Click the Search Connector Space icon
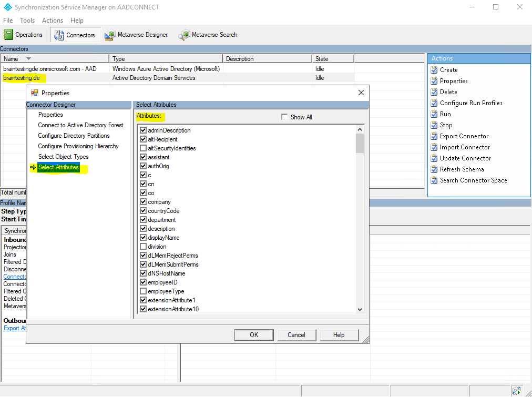Screen dimensions: 532x397 434,180
